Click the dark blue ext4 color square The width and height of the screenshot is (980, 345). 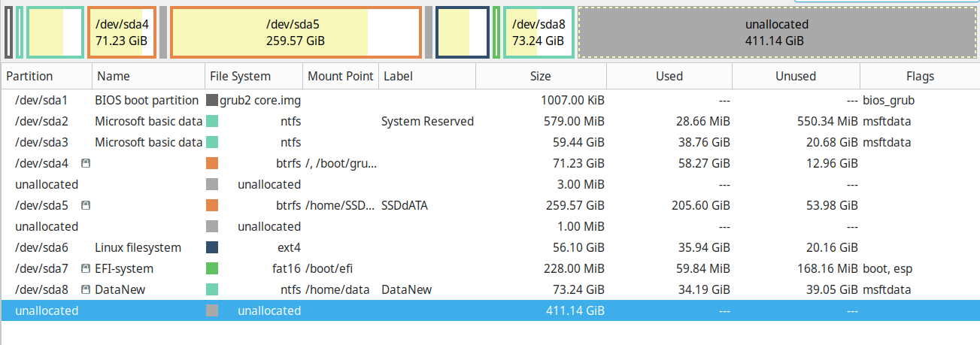pos(212,247)
